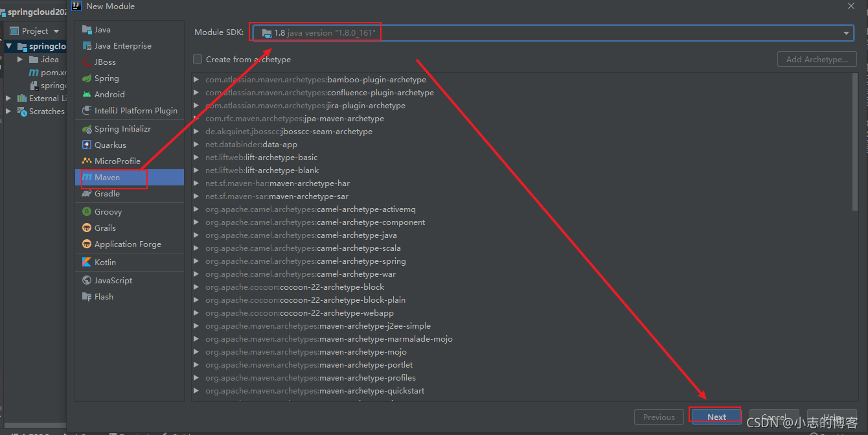Screen dimensions: 868x435
Task: Close the New Module dialog
Action: (851, 6)
